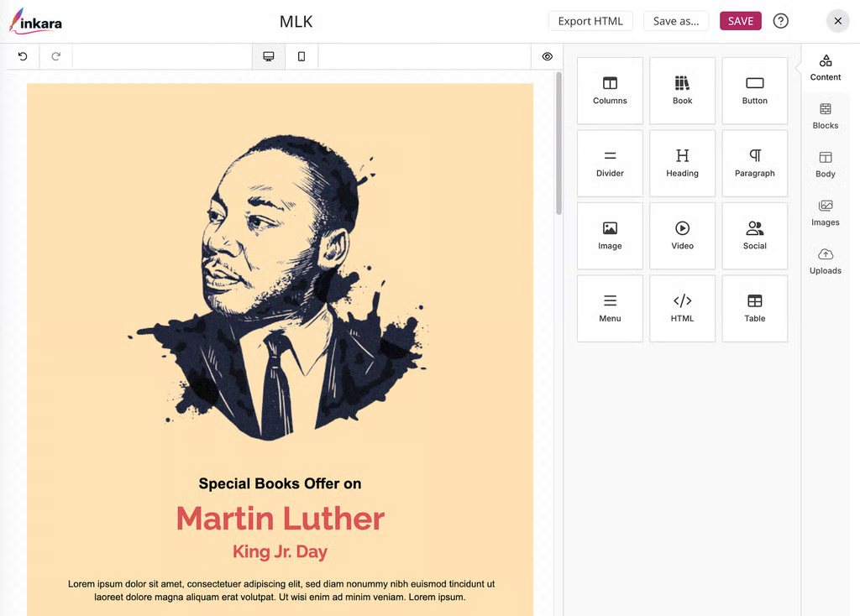Open the help question mark icon
The height and width of the screenshot is (616, 860).
(x=780, y=21)
